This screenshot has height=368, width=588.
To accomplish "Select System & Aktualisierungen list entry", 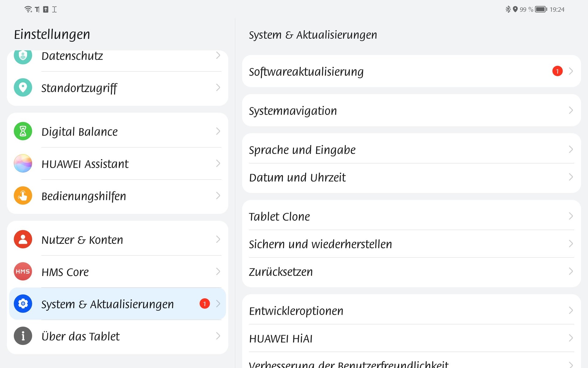I will coord(118,304).
